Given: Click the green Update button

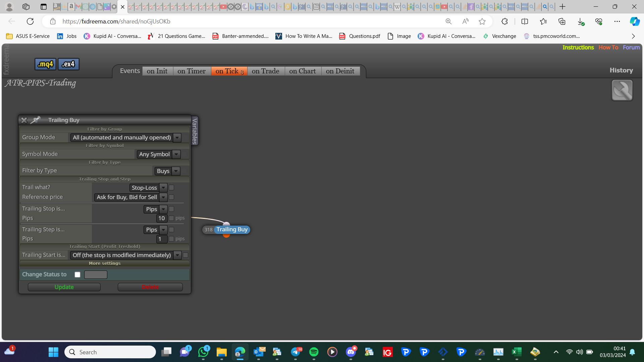Looking at the screenshot, I should tap(64, 287).
